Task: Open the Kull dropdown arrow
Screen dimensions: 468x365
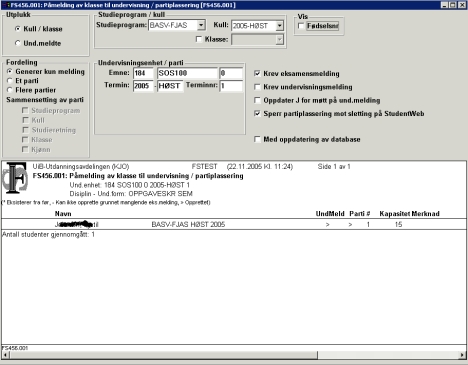Action: [280, 26]
